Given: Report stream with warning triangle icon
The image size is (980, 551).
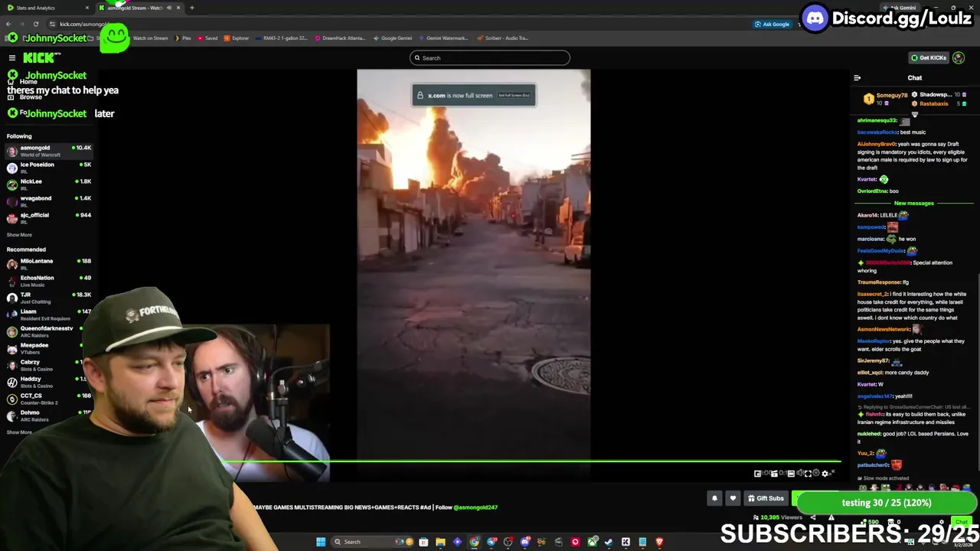Looking at the screenshot, I should pos(831,518).
